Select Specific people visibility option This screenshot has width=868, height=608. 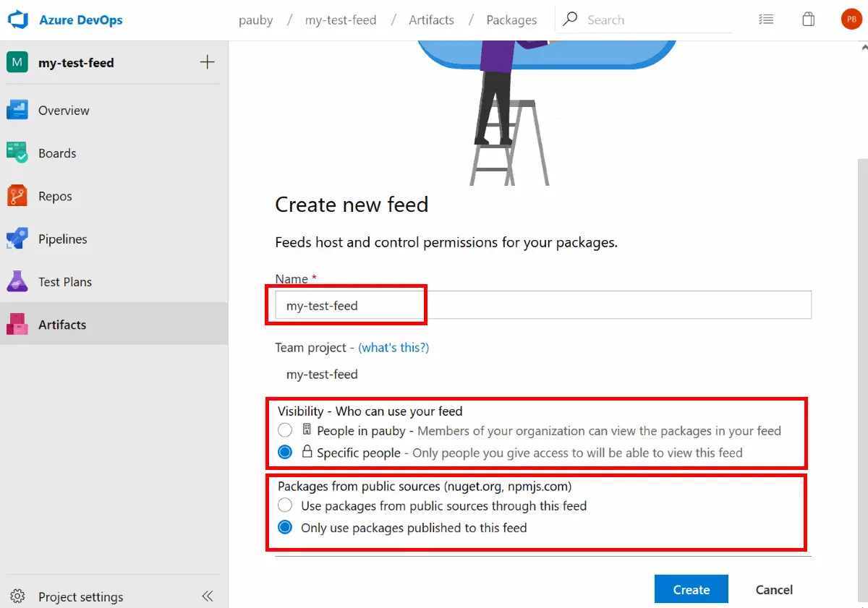[x=285, y=452]
